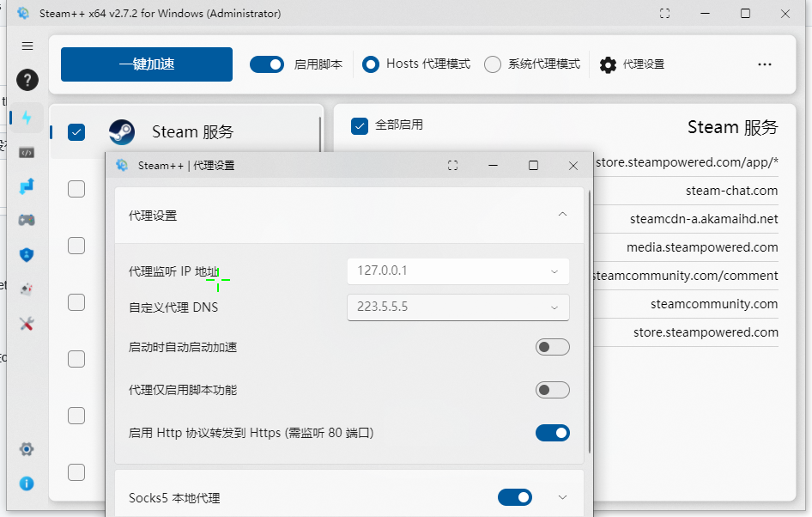Screen dimensions: 812x517
Task: Select the 系统代理模式 radio button
Action: 493,64
